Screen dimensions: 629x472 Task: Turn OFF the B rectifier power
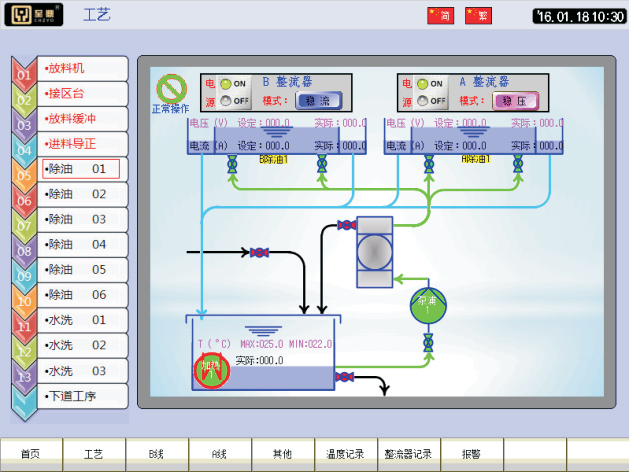click(x=227, y=100)
